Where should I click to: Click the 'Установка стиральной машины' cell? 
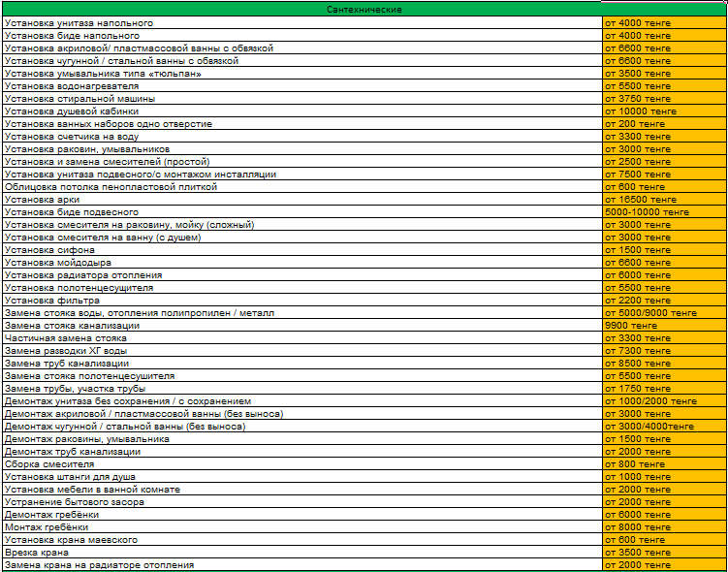(302, 99)
